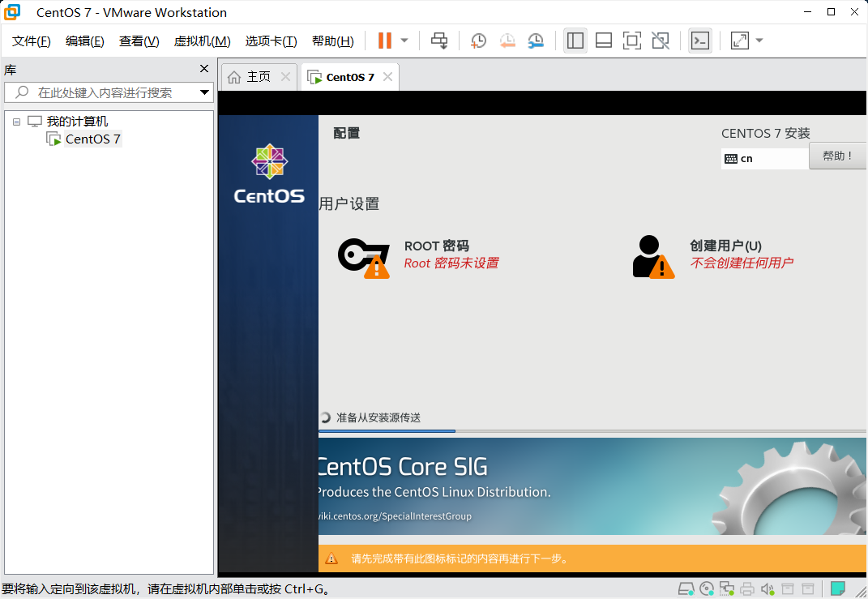Open 创建用户(U) settings
The image size is (868, 599).
pyautogui.click(x=725, y=246)
